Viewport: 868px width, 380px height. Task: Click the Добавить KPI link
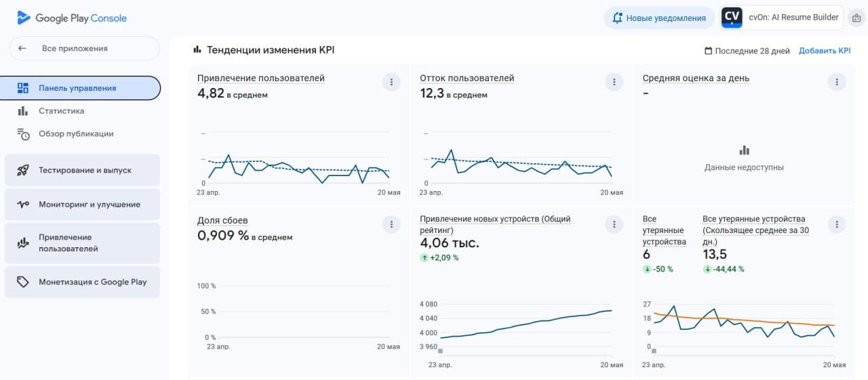(824, 51)
